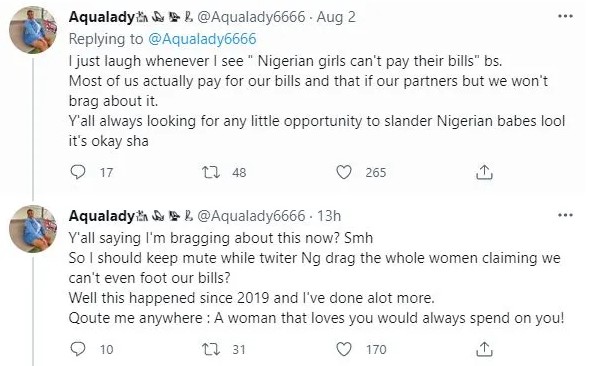Open the Aug 2 timestamp link
The image size is (602, 366).
(336, 17)
